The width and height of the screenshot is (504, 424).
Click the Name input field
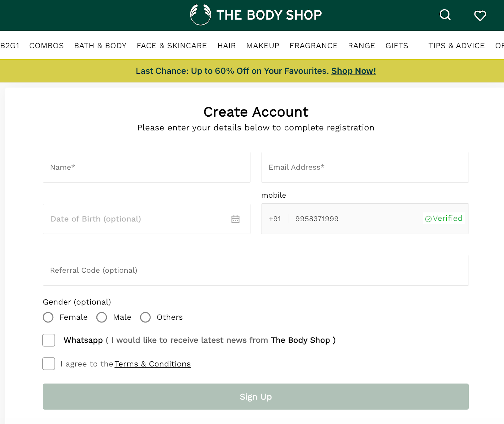[x=146, y=167]
